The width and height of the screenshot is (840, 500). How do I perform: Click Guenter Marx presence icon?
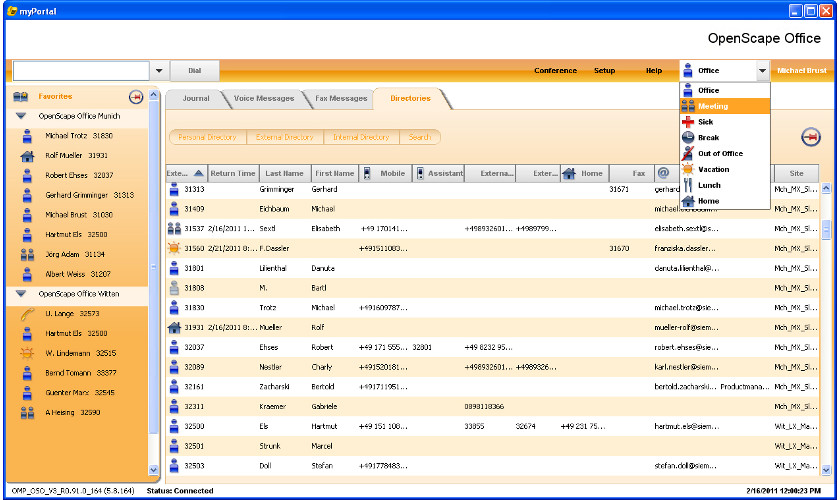[27, 393]
